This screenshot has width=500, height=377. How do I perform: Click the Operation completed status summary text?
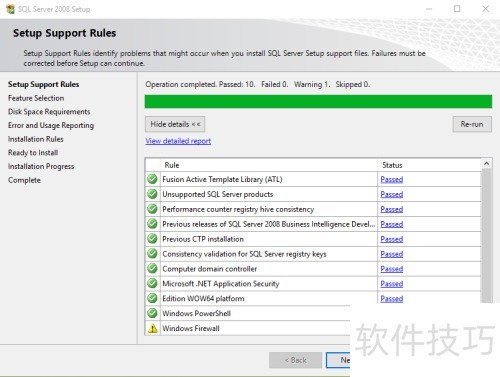coord(258,84)
